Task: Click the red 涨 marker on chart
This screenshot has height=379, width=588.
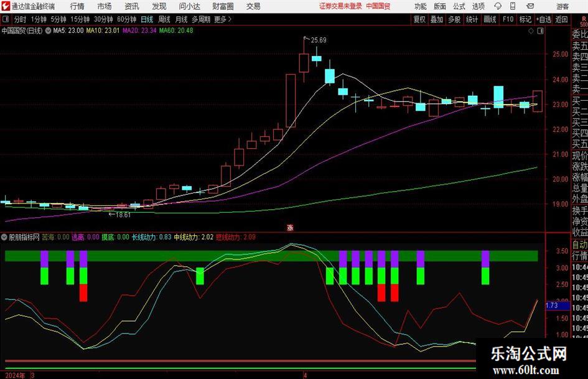Action: coord(290,228)
